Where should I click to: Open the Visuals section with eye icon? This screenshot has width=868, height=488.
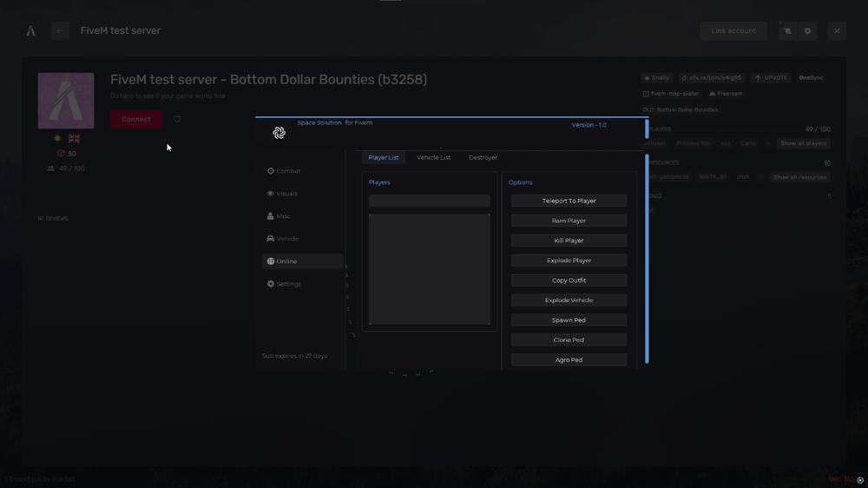283,194
